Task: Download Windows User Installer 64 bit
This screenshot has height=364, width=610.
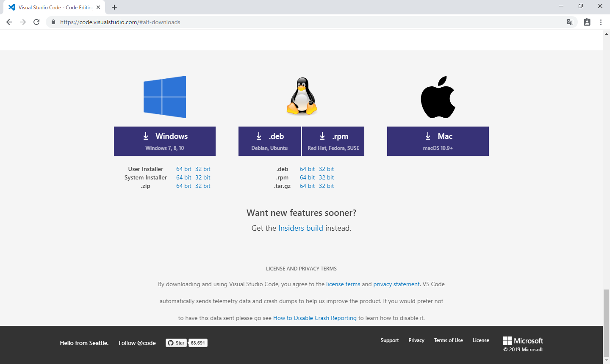Action: click(x=184, y=169)
